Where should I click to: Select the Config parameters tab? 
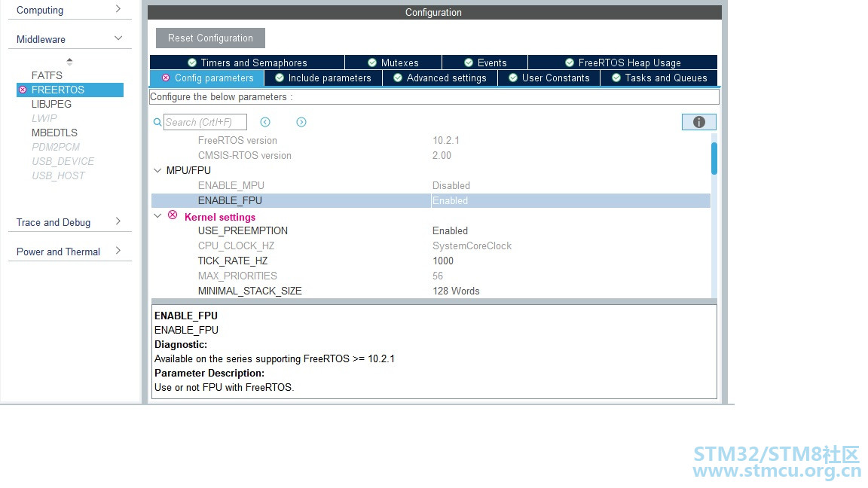207,78
